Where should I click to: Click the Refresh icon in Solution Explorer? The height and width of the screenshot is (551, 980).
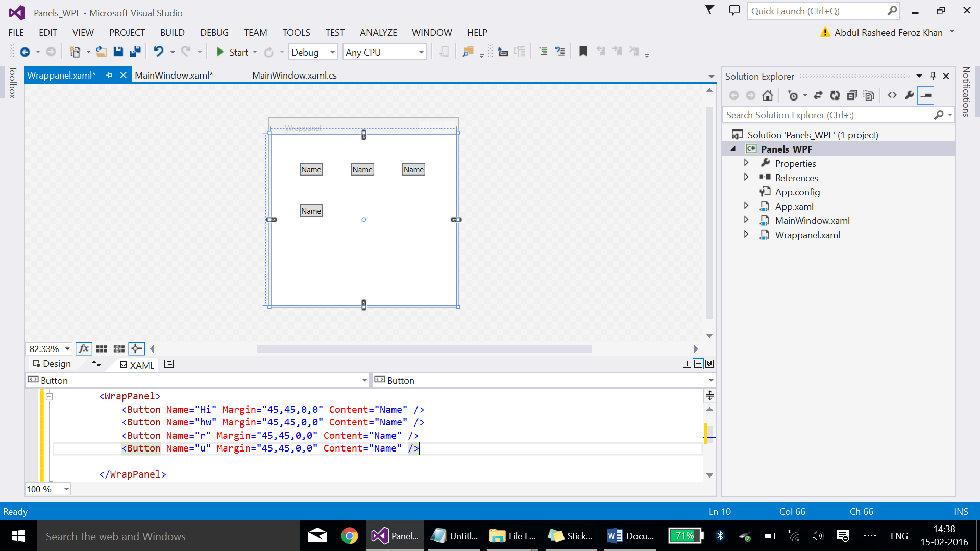(x=835, y=95)
